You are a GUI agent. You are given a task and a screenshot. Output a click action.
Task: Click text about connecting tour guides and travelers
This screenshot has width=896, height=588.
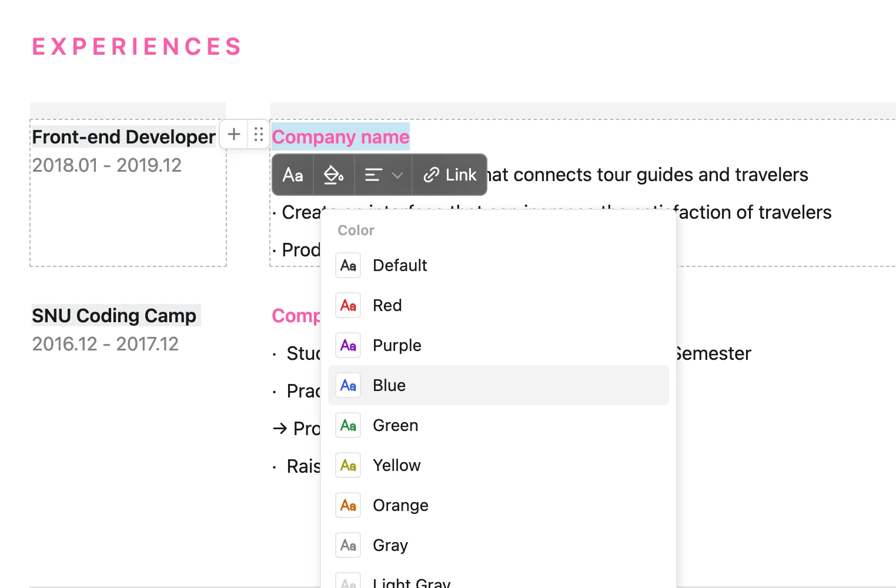pos(647,175)
